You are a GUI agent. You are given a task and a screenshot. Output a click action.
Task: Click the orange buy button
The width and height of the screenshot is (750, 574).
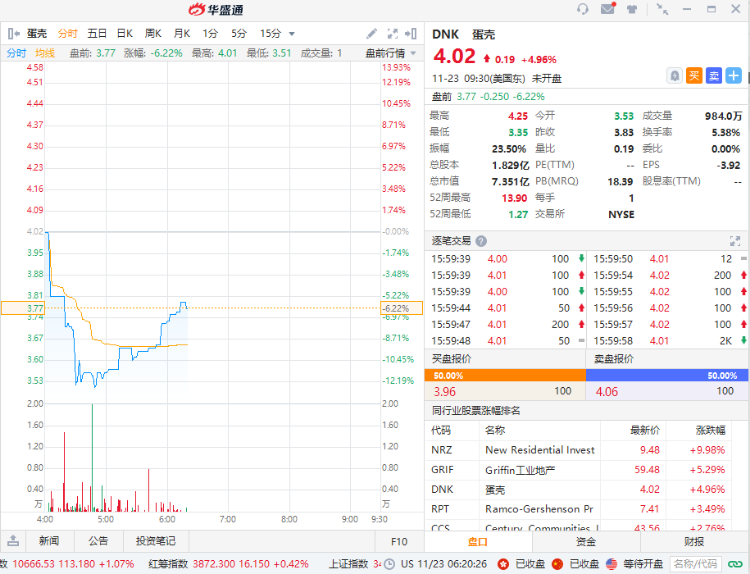tap(694, 76)
